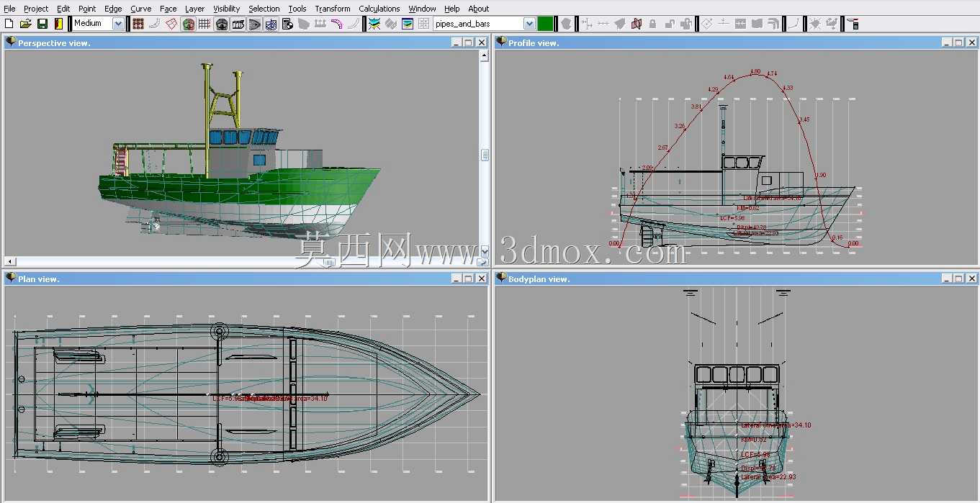Open the Point menu
The width and height of the screenshot is (980, 503).
[87, 9]
